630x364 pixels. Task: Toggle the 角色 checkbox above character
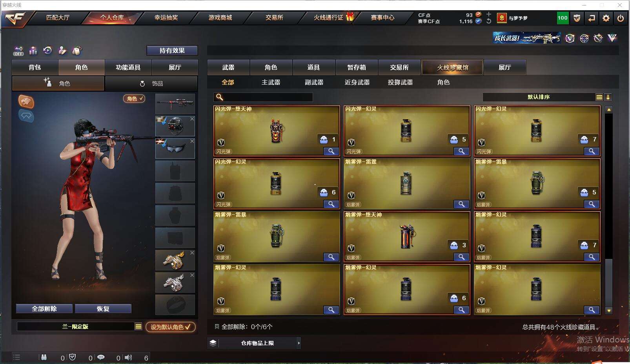click(x=135, y=99)
